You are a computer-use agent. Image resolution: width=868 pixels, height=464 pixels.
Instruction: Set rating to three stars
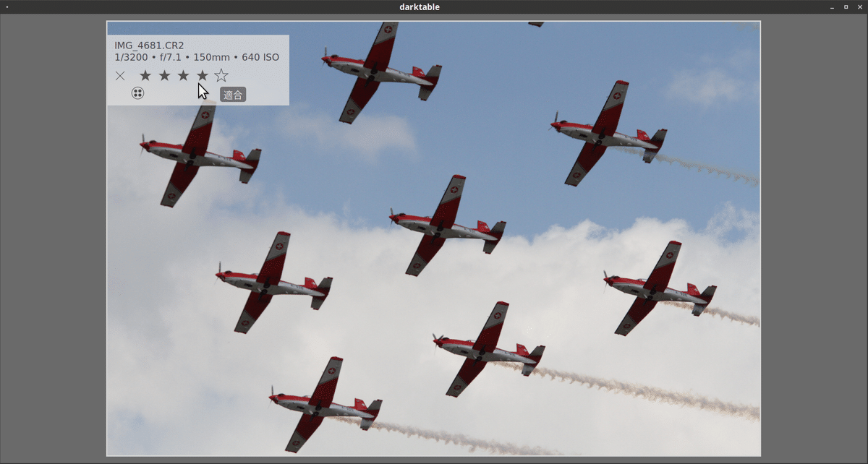pyautogui.click(x=184, y=75)
